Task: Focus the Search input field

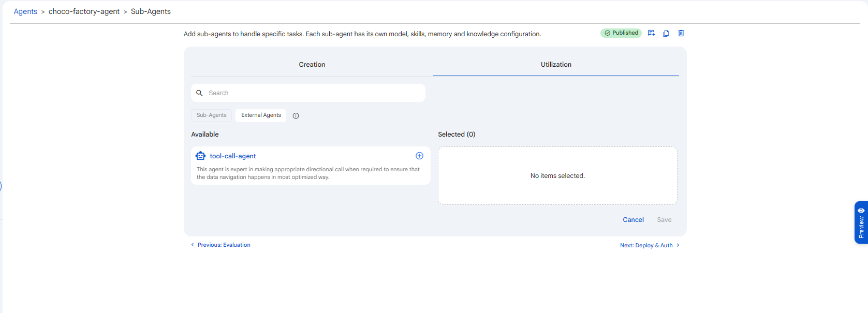Action: [x=308, y=93]
